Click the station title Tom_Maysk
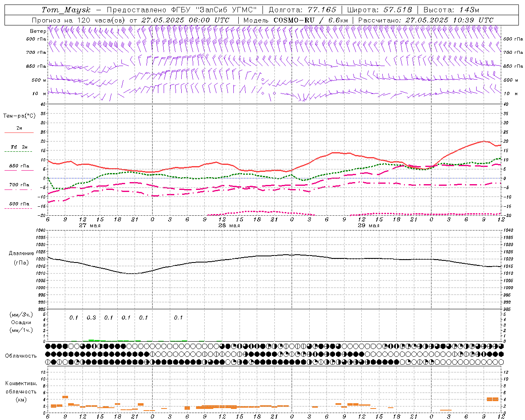 click(66, 10)
